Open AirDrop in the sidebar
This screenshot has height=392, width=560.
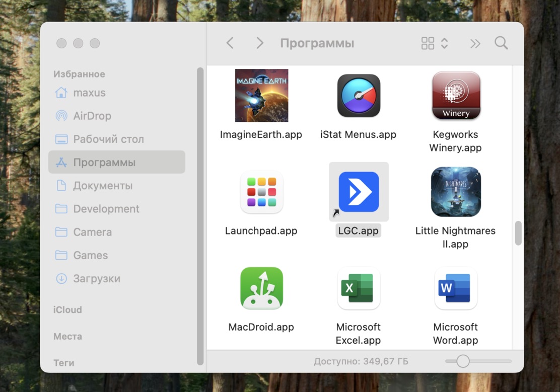[x=116, y=116]
